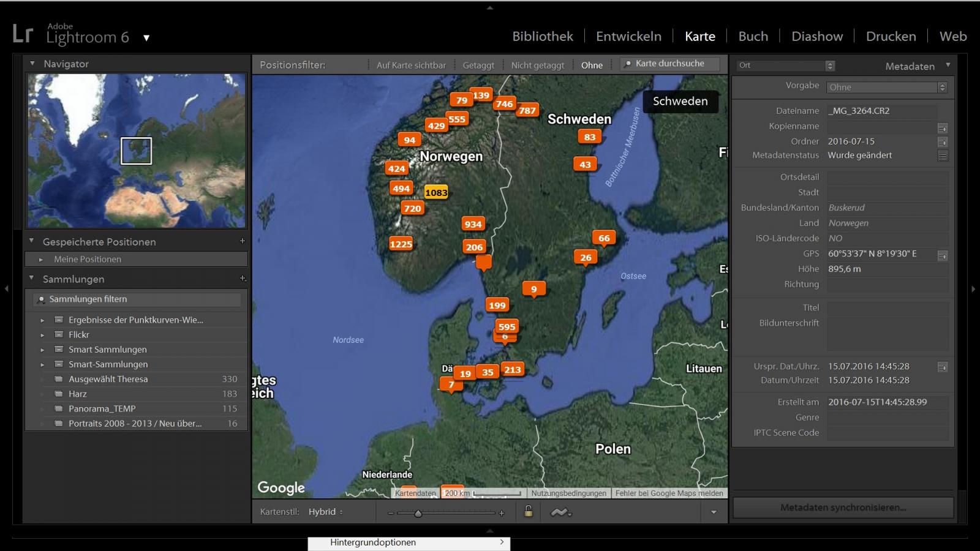Select Portraits 2008 - 2013 collection
This screenshot has height=551, width=980.
[x=137, y=423]
